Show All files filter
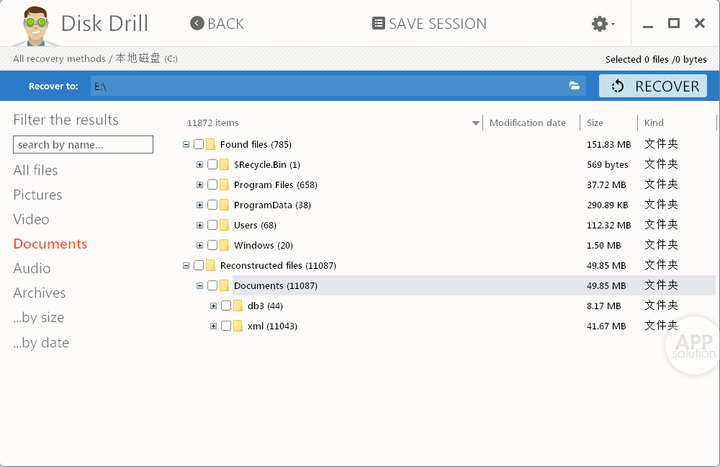Screen dimensions: 720x467 [35, 170]
